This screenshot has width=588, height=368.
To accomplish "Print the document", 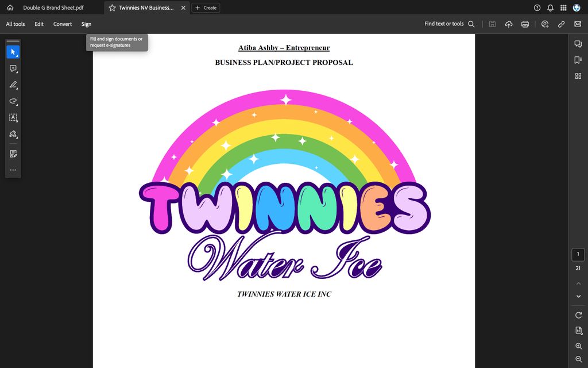I will (525, 24).
